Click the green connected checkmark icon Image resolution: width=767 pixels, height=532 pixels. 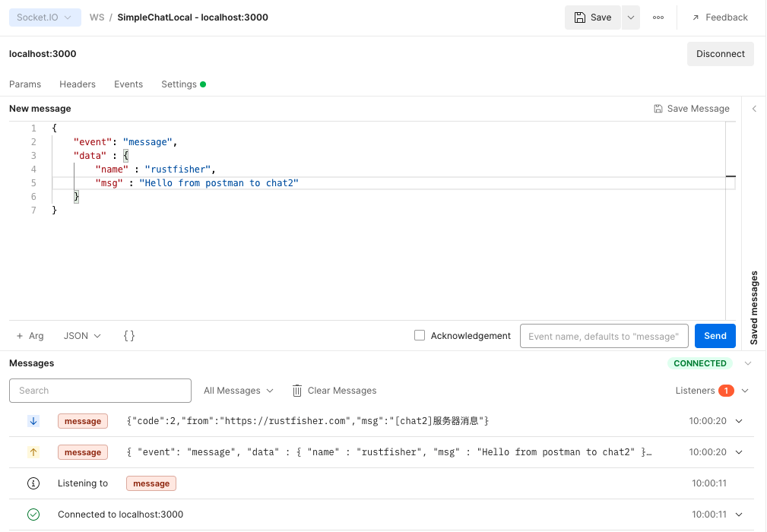33,515
